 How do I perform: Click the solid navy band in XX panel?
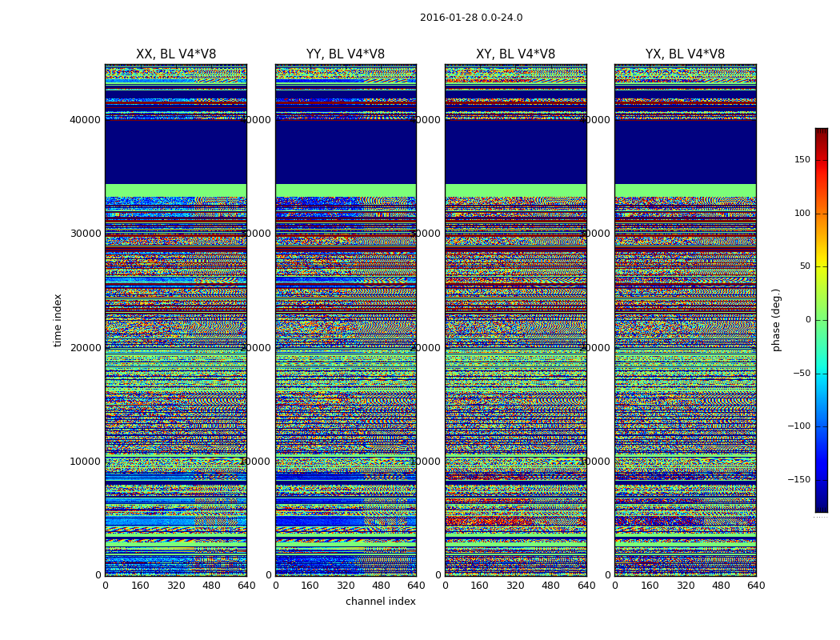click(x=176, y=152)
